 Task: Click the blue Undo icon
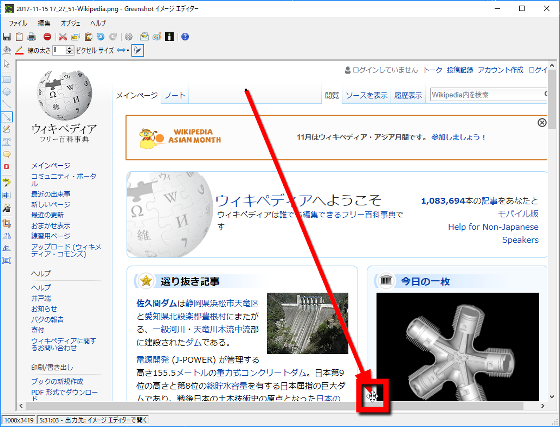click(x=101, y=36)
